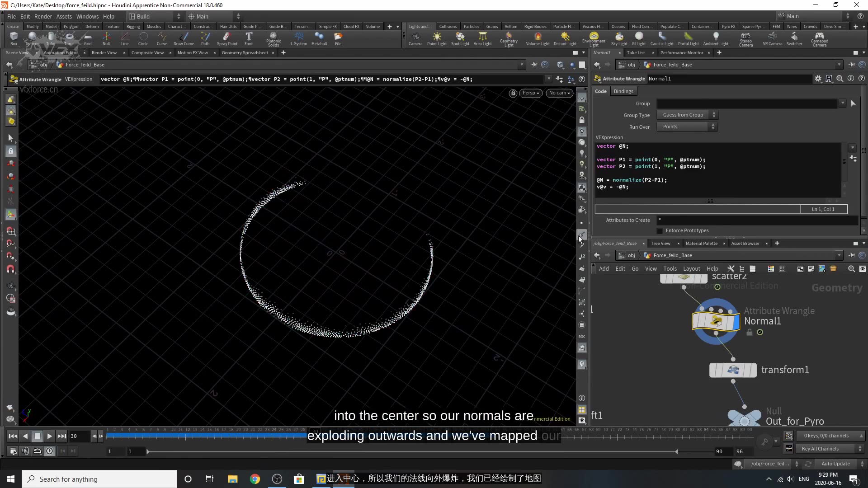The image size is (868, 488).
Task: Open the search magnifier in the Attribute Wrangle header
Action: (840, 79)
